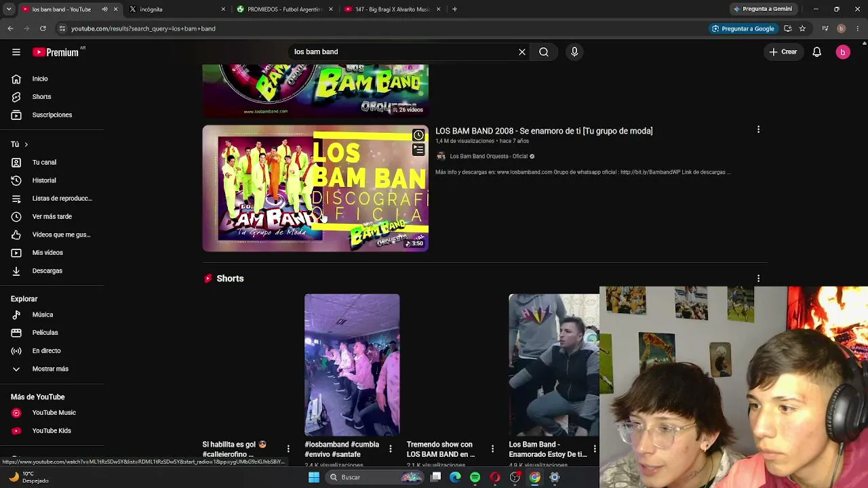
Task: Open the Shorts shelf three-dot menu
Action: point(758,279)
